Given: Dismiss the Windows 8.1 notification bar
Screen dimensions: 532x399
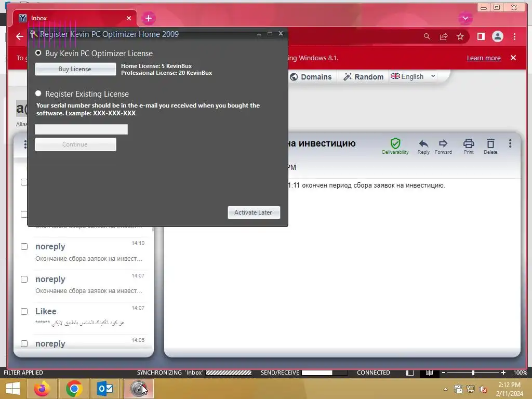Looking at the screenshot, I should (513, 58).
